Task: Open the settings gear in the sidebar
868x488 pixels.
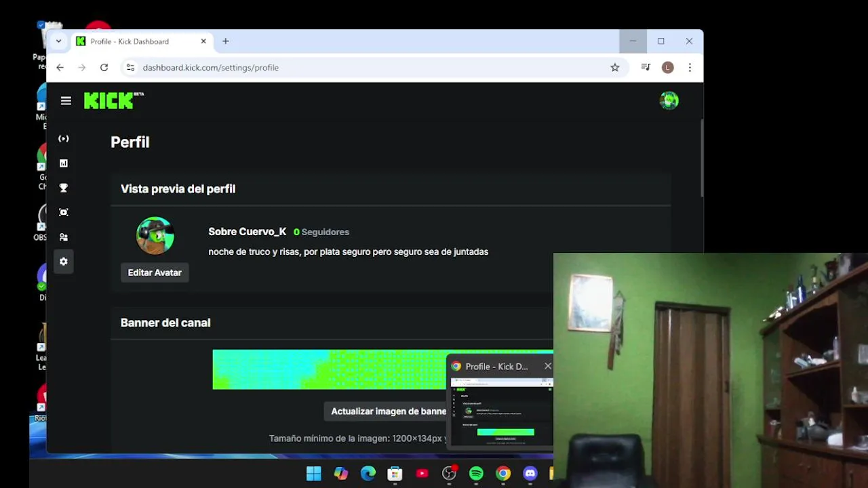Action: pyautogui.click(x=64, y=262)
